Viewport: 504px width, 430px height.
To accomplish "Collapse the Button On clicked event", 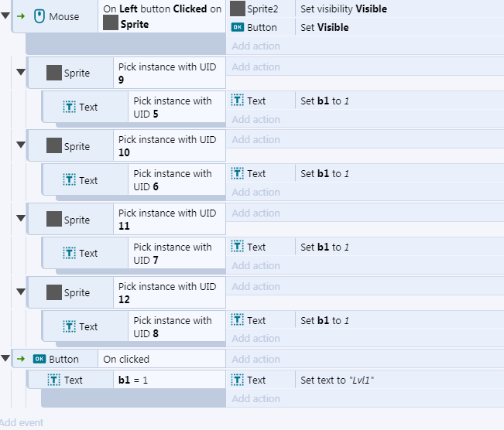I will pyautogui.click(x=5, y=358).
